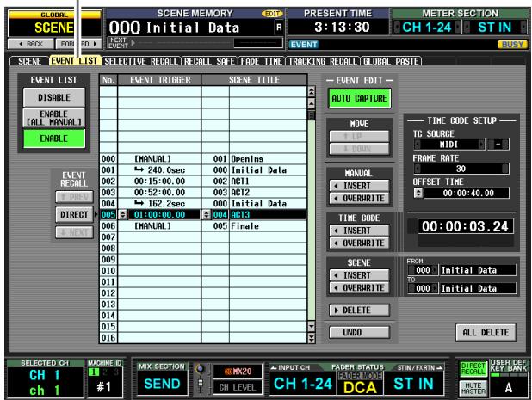The image size is (532, 400).
Task: Click event list scroll-to-top double arrow
Action: point(311,91)
